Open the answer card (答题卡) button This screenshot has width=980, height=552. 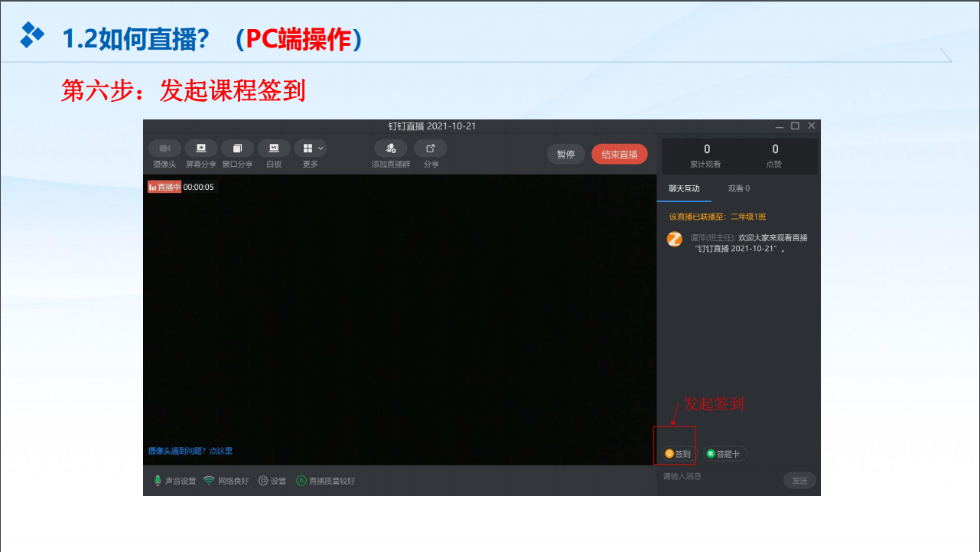[724, 454]
